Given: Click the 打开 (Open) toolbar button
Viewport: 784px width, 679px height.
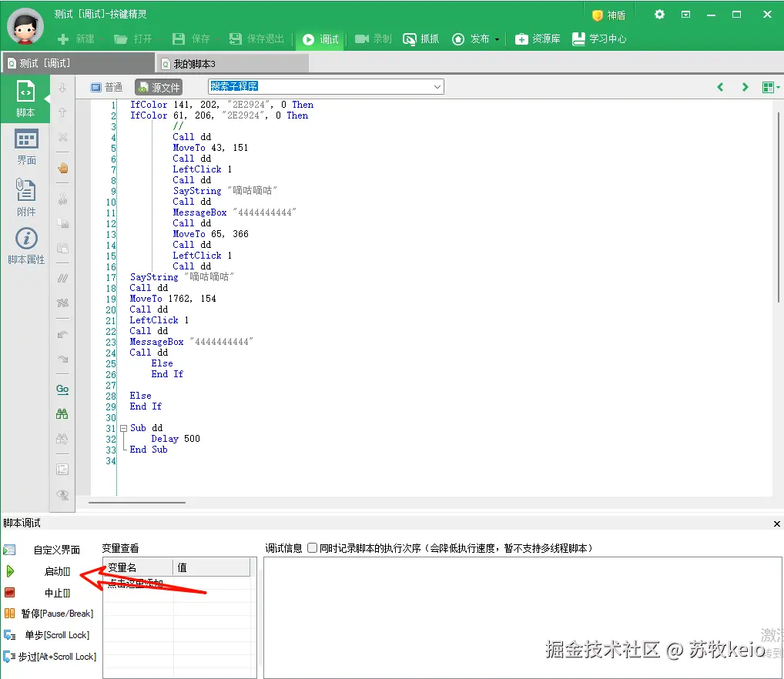Looking at the screenshot, I should coord(133,39).
